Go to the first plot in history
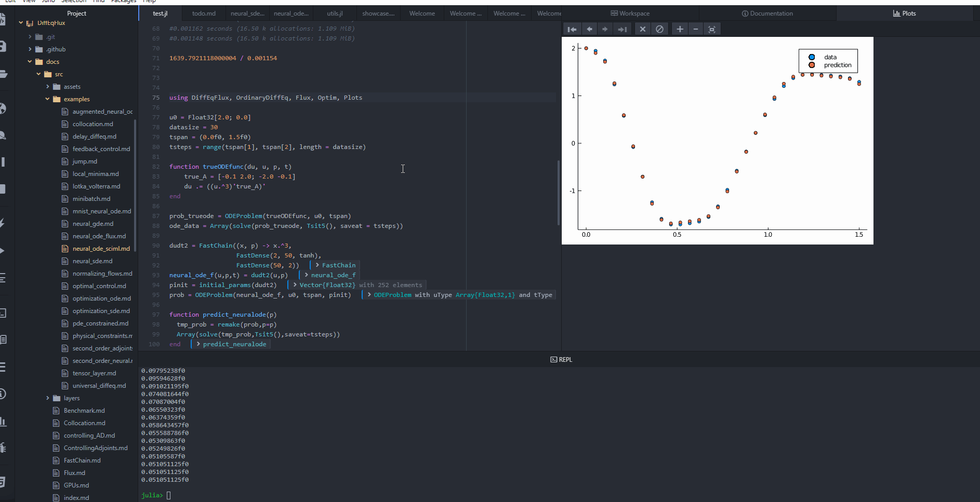This screenshot has height=502, width=980. 572,30
